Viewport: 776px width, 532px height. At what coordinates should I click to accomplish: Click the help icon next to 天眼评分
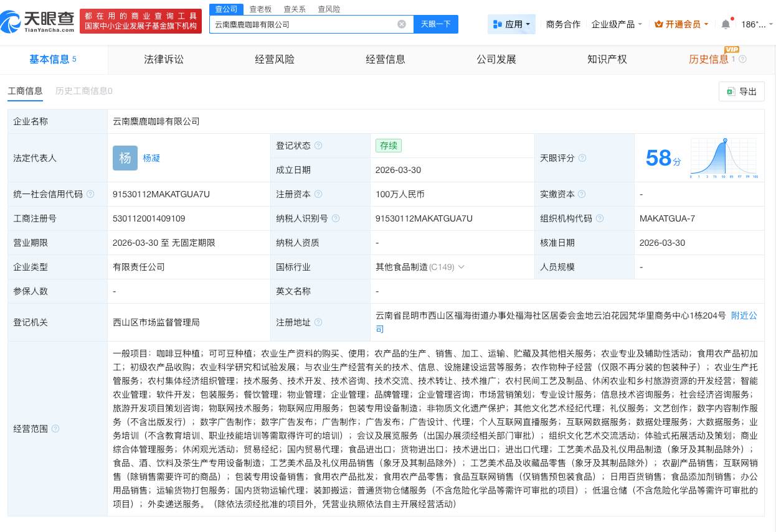pyautogui.click(x=583, y=158)
